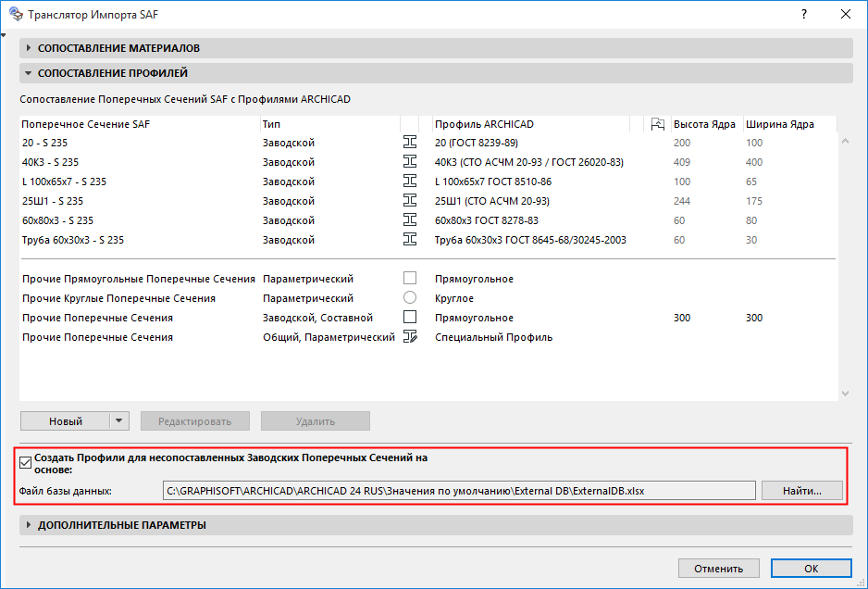This screenshot has height=589, width=868.
Task: Click the Ширина Ядра column header
Action: (789, 124)
